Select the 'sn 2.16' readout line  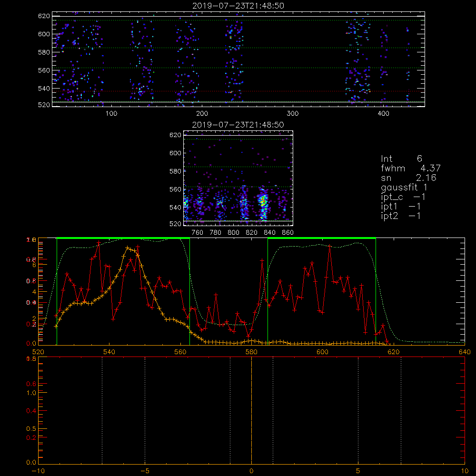tap(408, 178)
